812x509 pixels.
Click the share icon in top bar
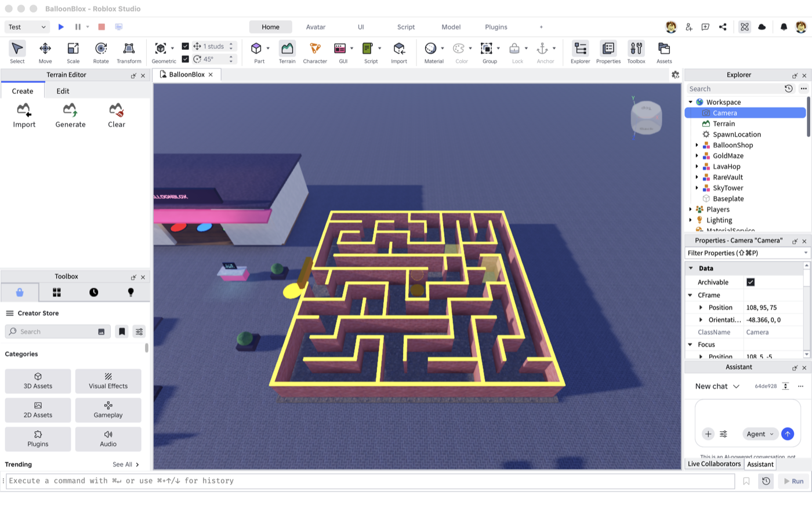(723, 27)
